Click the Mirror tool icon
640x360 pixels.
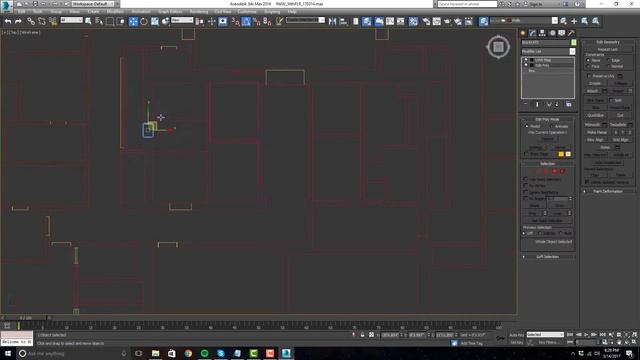[x=333, y=21]
